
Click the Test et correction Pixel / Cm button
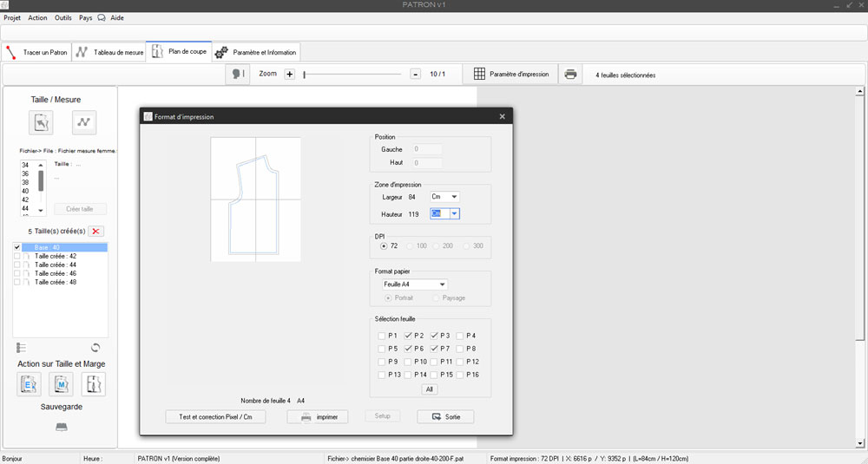tap(215, 417)
